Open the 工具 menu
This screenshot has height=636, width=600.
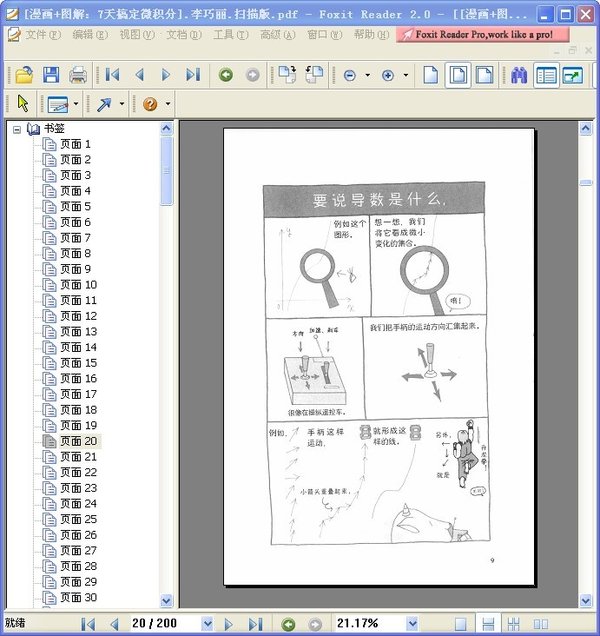(231, 35)
